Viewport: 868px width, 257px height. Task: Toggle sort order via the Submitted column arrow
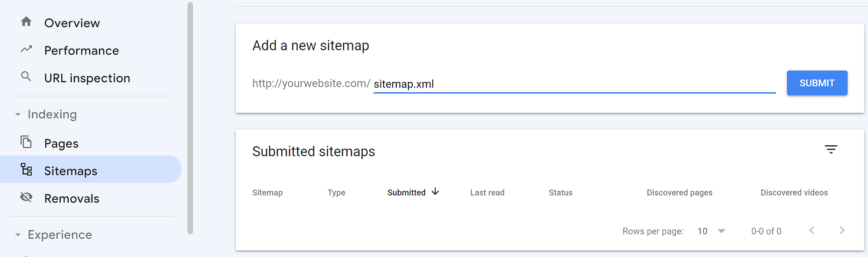point(435,192)
